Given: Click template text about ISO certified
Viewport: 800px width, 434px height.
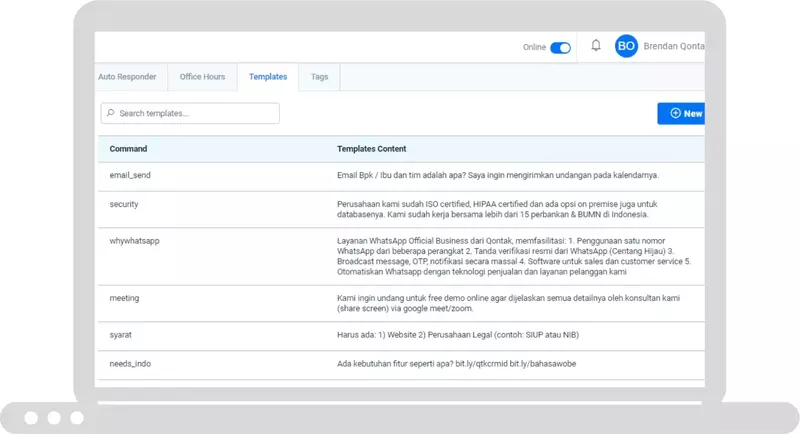Looking at the screenshot, I should pos(497,209).
